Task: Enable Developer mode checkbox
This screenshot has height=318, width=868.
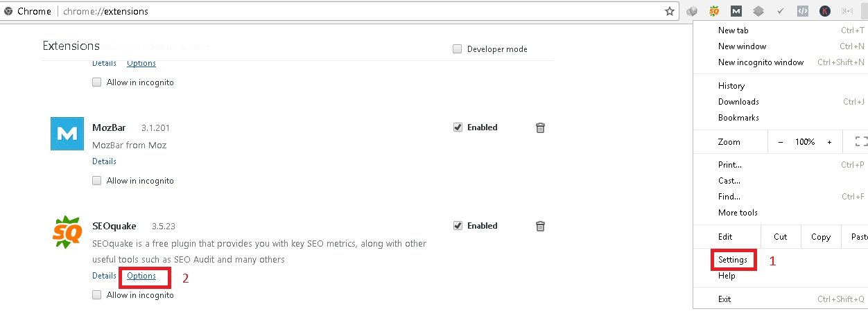Action: pyautogui.click(x=458, y=49)
